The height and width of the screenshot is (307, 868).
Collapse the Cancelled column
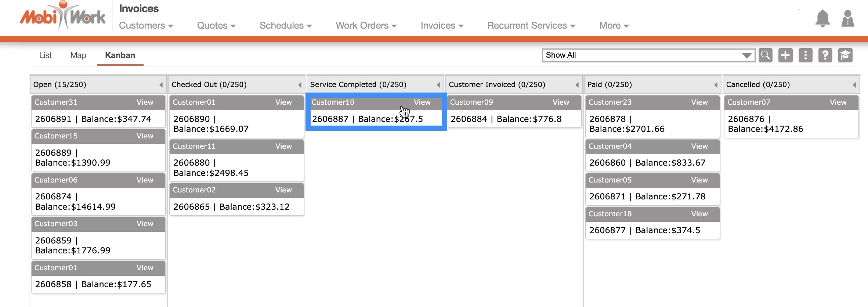point(854,85)
